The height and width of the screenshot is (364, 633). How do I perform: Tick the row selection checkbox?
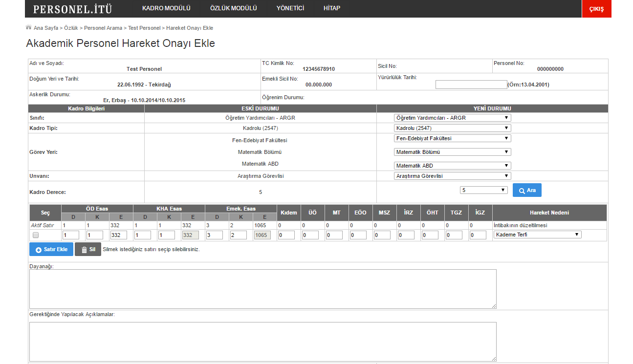click(36, 235)
